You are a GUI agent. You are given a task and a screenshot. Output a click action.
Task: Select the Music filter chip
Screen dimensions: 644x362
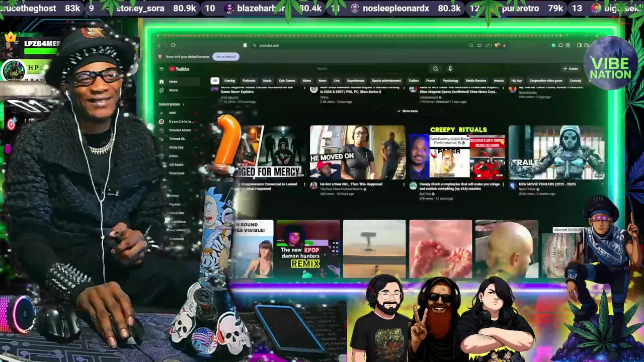click(267, 80)
